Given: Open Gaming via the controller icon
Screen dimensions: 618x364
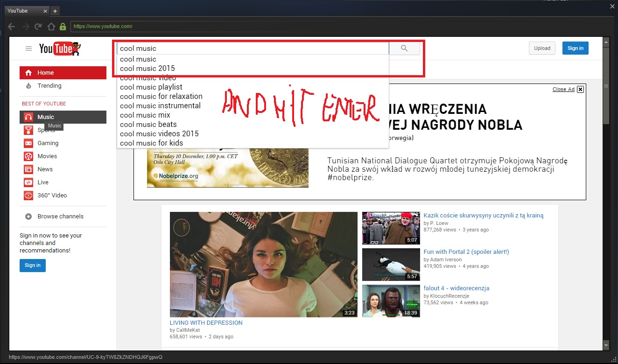Looking at the screenshot, I should point(28,143).
